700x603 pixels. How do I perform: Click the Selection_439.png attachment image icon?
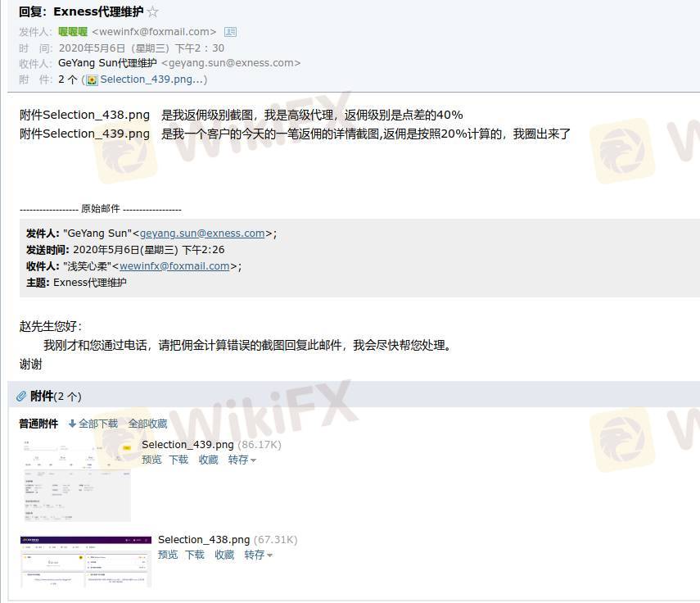tap(92, 80)
